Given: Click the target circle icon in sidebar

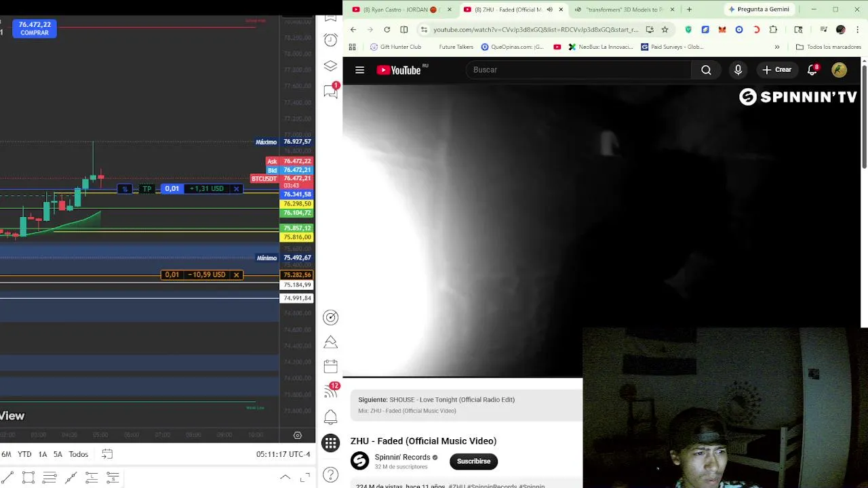Looking at the screenshot, I should pyautogui.click(x=330, y=317).
